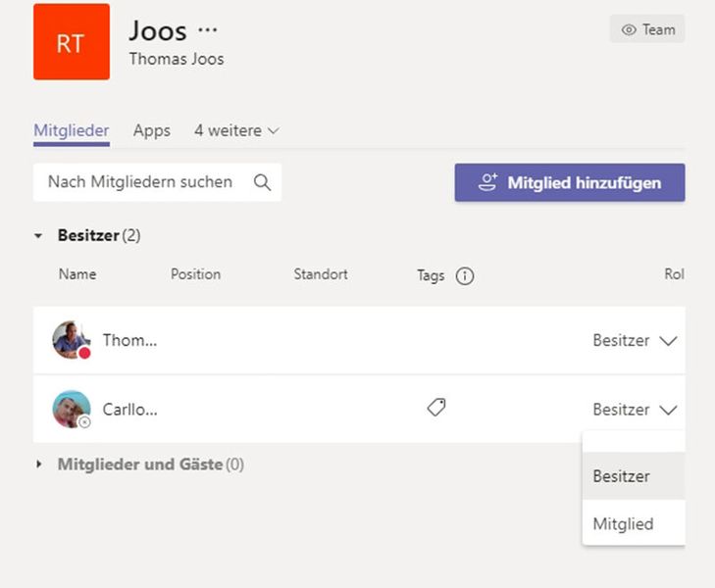Click the magnifier search icon
The height and width of the screenshot is (588, 715).
click(262, 182)
